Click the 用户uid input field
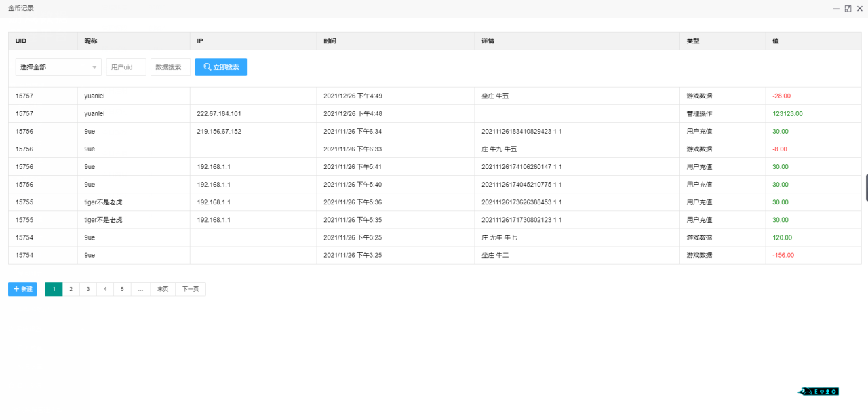 125,67
